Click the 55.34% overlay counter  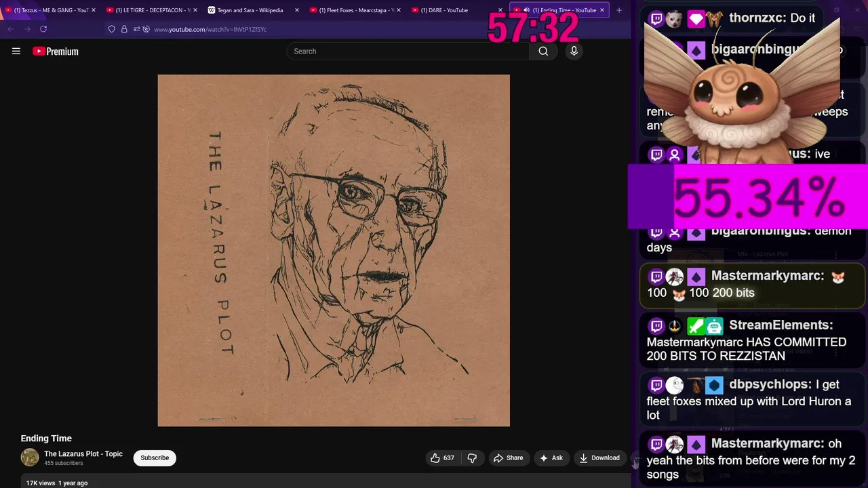click(748, 197)
